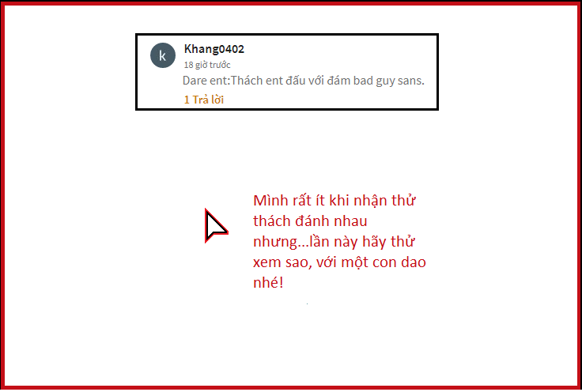Click the word 'đấu' in the comment
This screenshot has height=392, width=582.
click(x=296, y=81)
